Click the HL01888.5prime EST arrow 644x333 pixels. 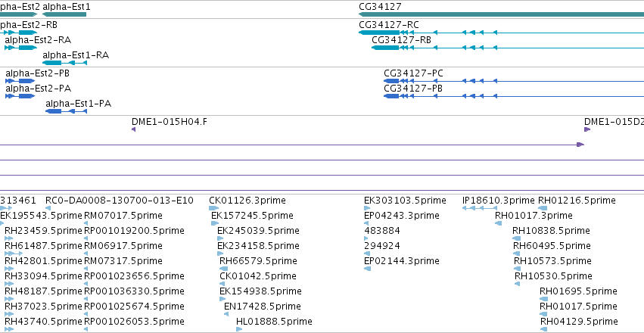pos(239,329)
